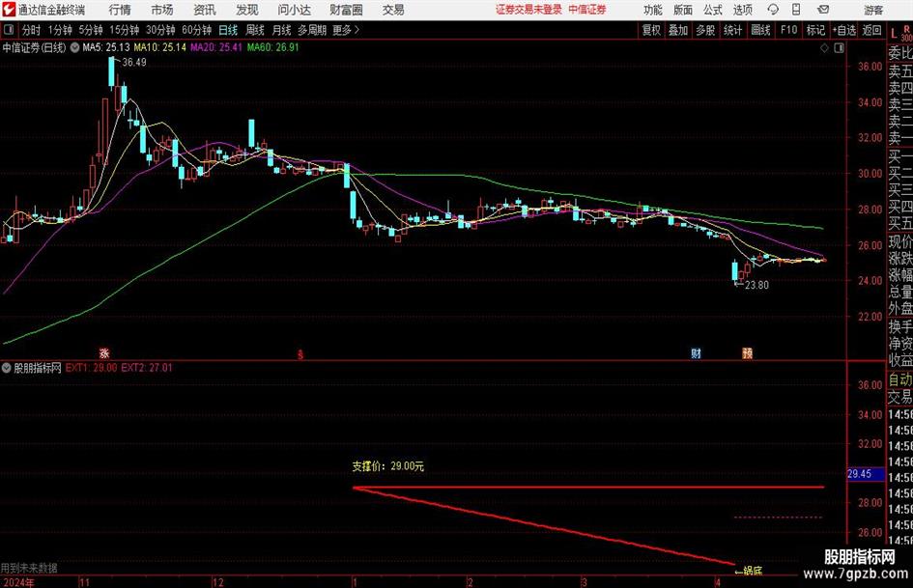Click the 多股 multi-stock button
The height and width of the screenshot is (588, 913).
(x=705, y=30)
